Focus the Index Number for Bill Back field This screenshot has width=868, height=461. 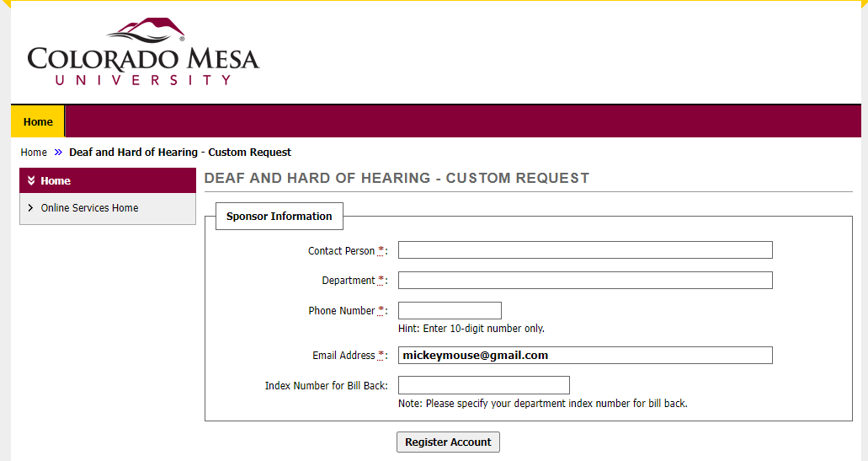pos(484,385)
